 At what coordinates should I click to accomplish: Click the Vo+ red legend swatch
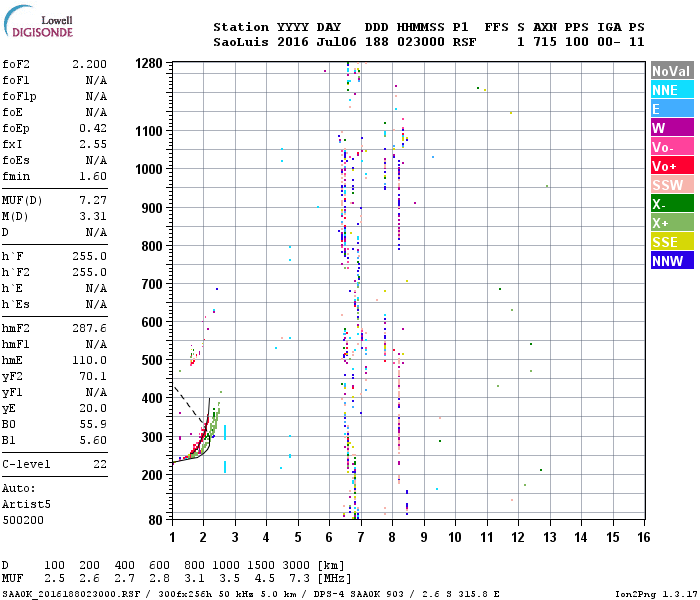672,166
